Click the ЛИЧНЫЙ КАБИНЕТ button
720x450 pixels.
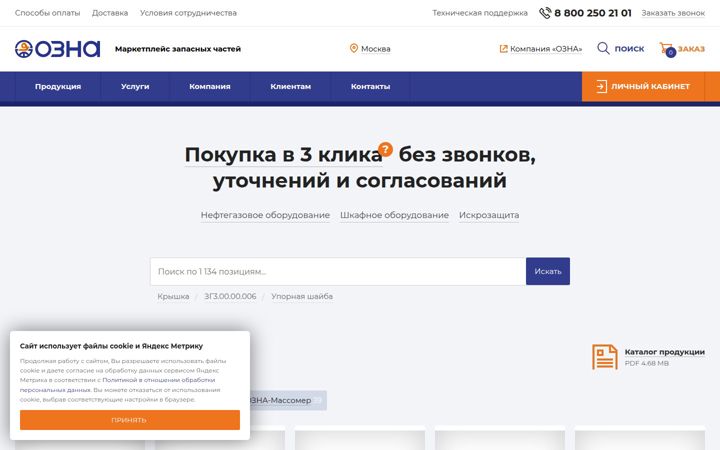(x=643, y=86)
